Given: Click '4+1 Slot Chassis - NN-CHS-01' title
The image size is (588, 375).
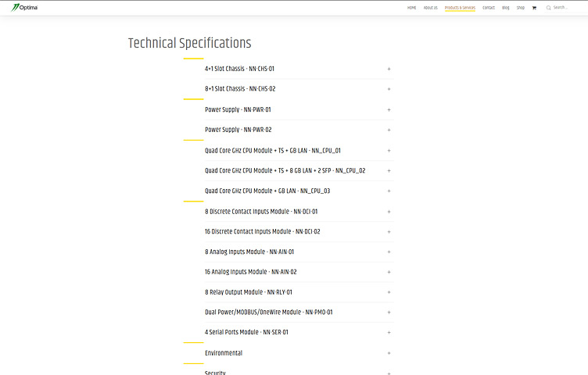Looking at the screenshot, I should pos(239,69).
